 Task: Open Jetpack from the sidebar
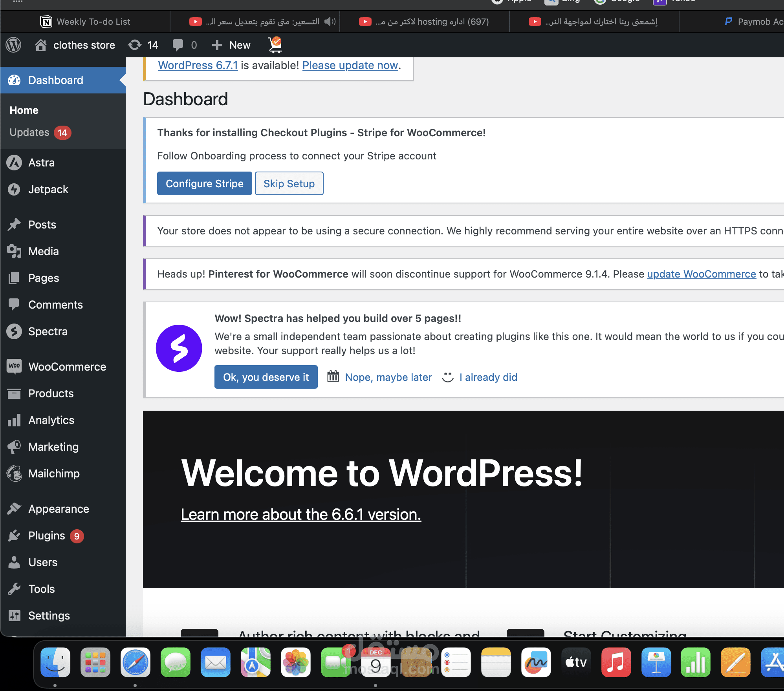(48, 189)
